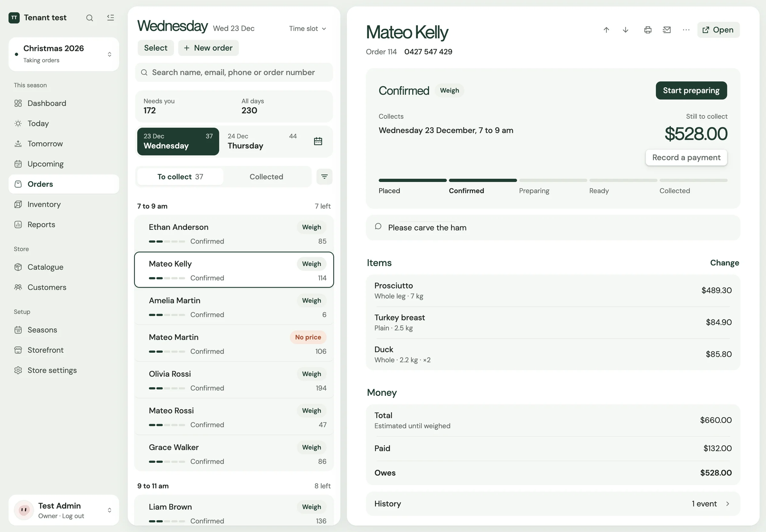Screen dimensions: 766x532
Task: Open the sidebar search icon
Action: click(x=89, y=18)
